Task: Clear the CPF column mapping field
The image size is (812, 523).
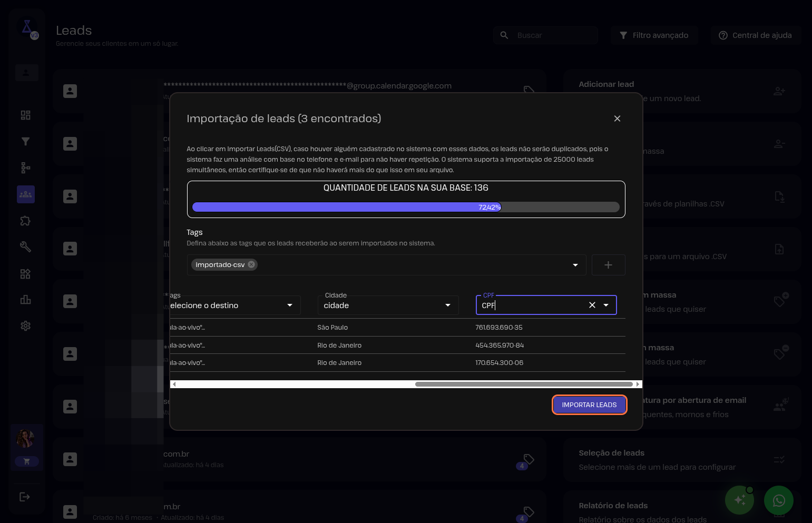Action: (592, 305)
